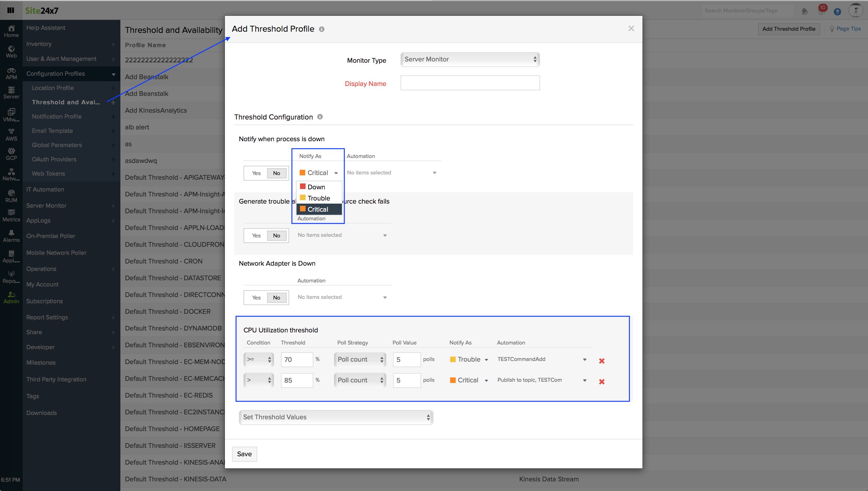The height and width of the screenshot is (491, 868).
Task: Click info icon next to Threshold Configuration
Action: click(x=320, y=117)
